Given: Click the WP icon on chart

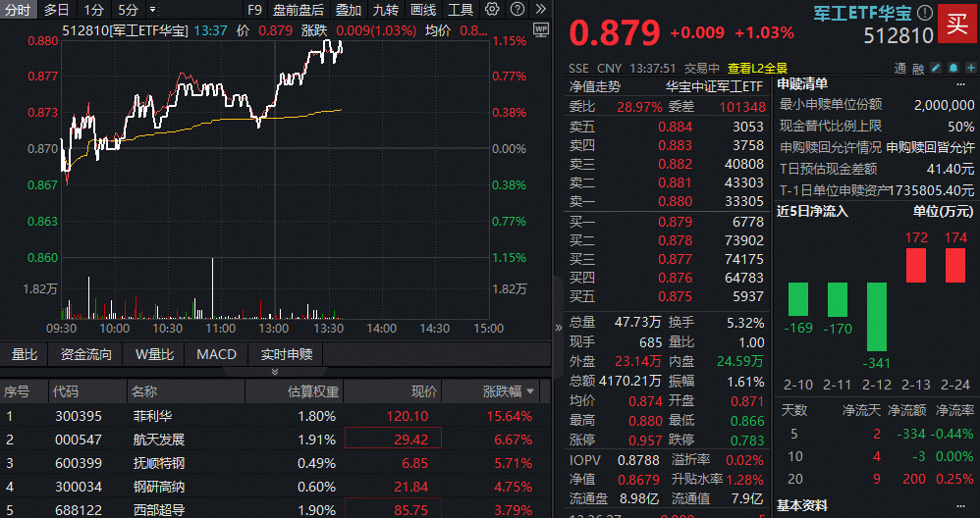Looking at the screenshot, I should [539, 29].
